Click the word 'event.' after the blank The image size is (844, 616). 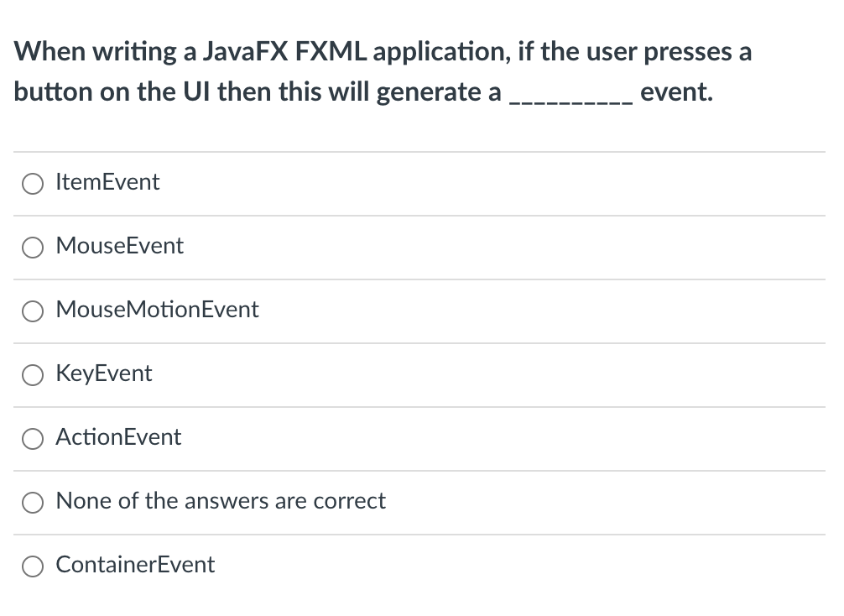(x=677, y=91)
